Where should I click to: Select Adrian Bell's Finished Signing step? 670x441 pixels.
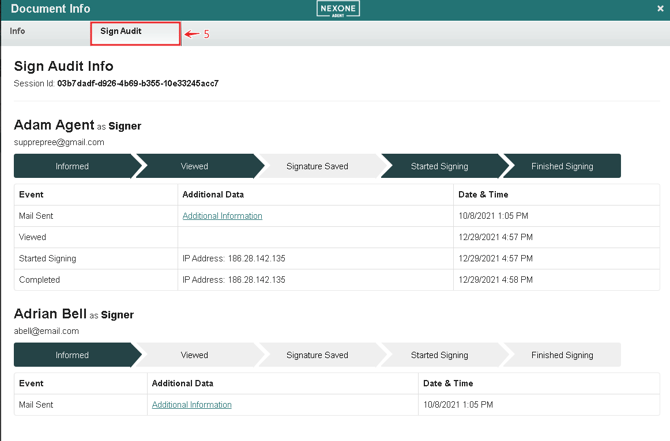click(x=561, y=355)
